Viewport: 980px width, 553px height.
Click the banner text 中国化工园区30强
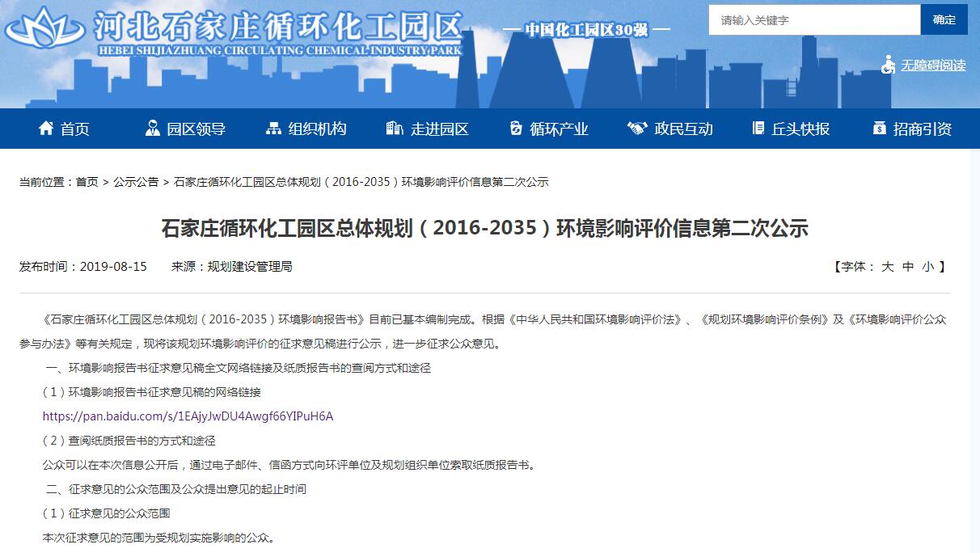click(586, 30)
